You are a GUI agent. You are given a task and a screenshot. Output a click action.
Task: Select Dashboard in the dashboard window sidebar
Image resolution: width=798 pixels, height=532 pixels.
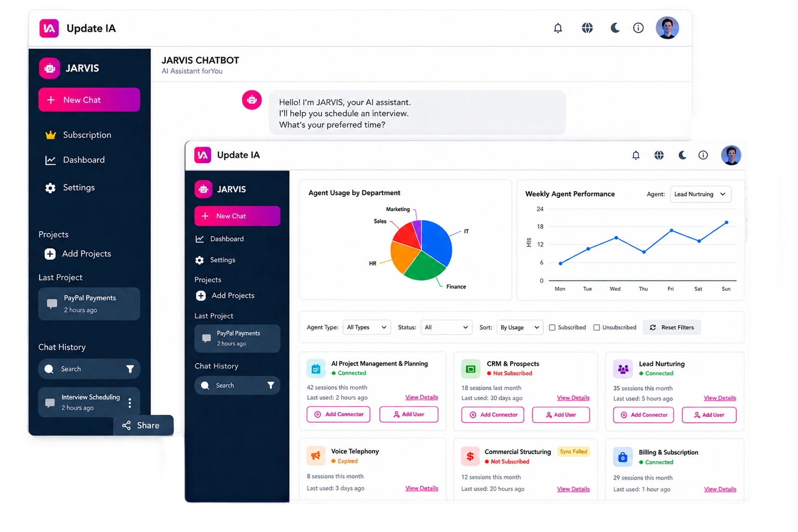[x=220, y=239]
